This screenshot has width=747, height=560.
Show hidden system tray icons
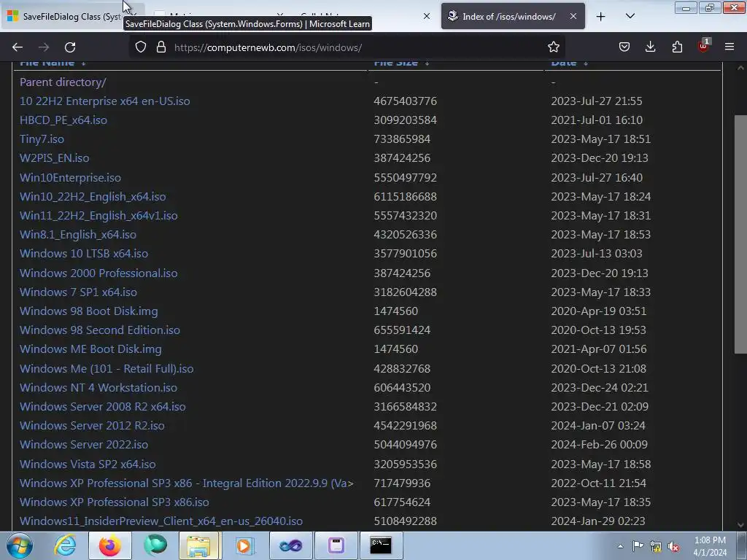coord(620,546)
